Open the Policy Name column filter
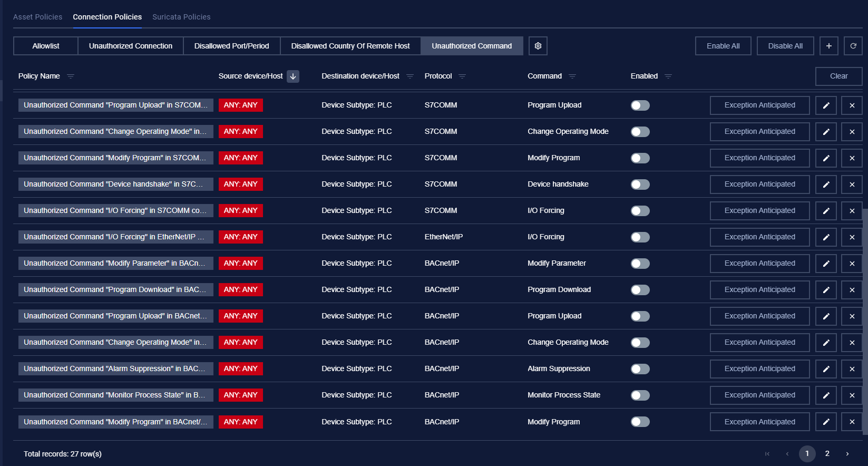 tap(71, 76)
